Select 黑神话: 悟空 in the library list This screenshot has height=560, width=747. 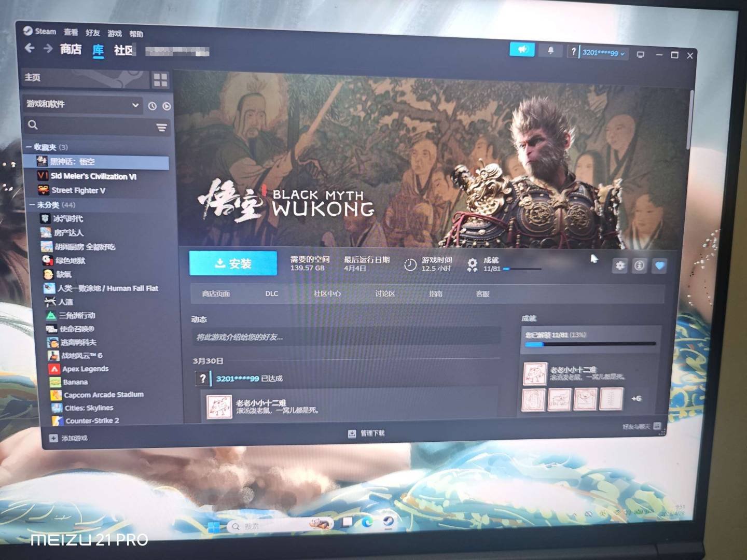(96, 162)
